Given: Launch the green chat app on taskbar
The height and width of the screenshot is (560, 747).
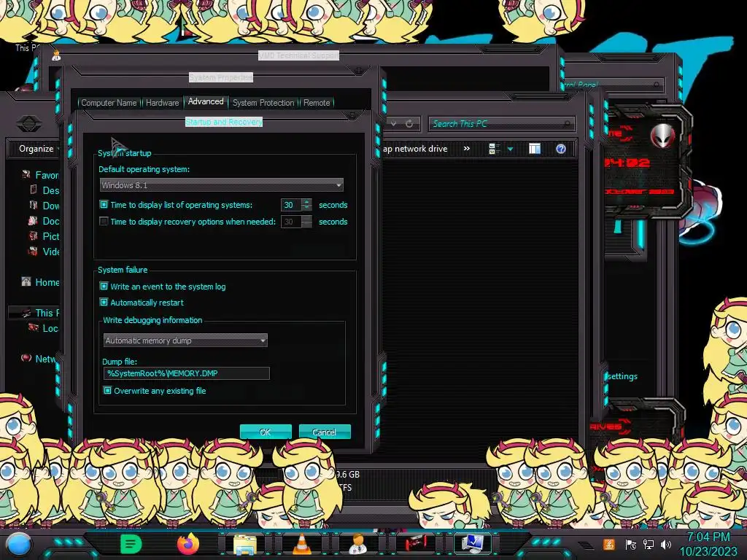Looking at the screenshot, I should click(x=131, y=543).
